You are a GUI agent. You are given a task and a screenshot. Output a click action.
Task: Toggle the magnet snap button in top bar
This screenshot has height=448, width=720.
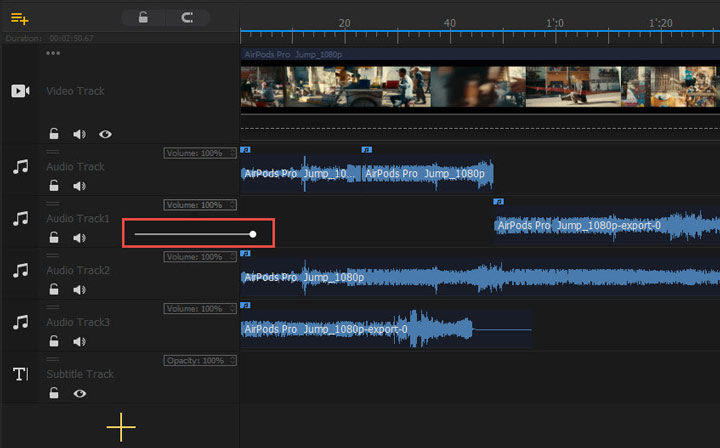187,17
